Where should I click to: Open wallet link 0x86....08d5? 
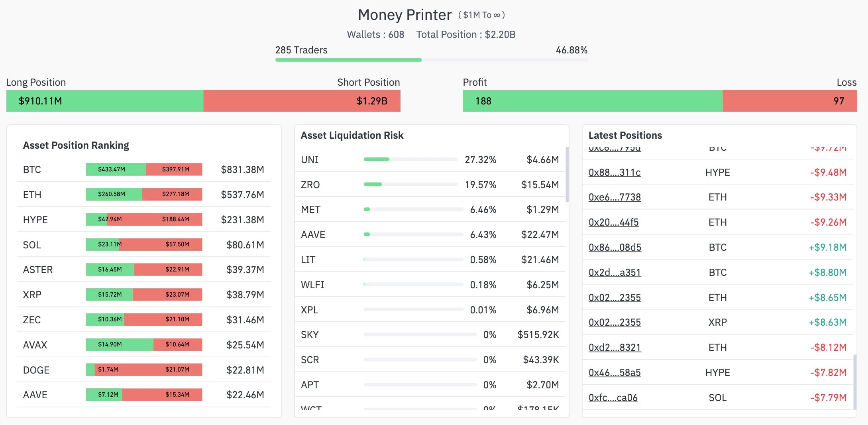tap(615, 247)
